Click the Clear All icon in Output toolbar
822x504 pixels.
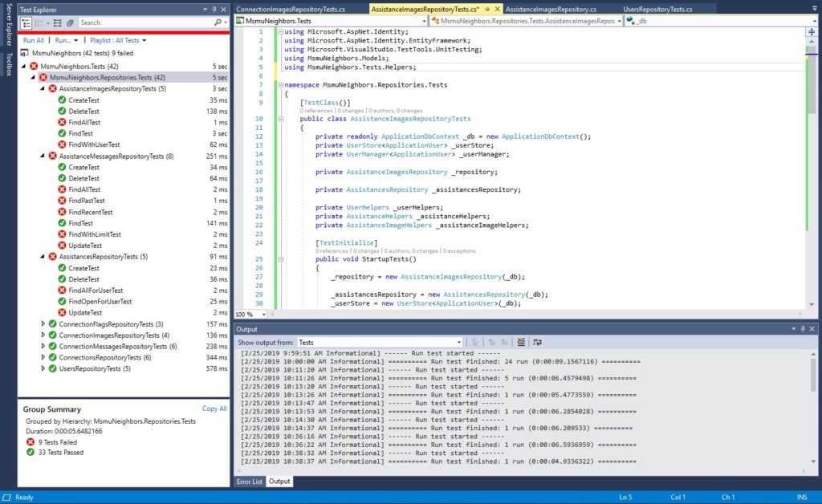pos(520,342)
